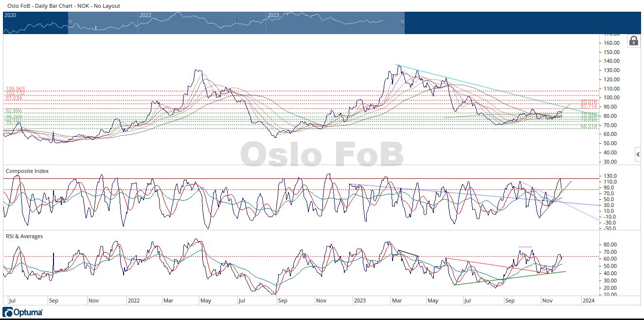Click the Optuma logo
644x320 pixels.
pos(23,312)
